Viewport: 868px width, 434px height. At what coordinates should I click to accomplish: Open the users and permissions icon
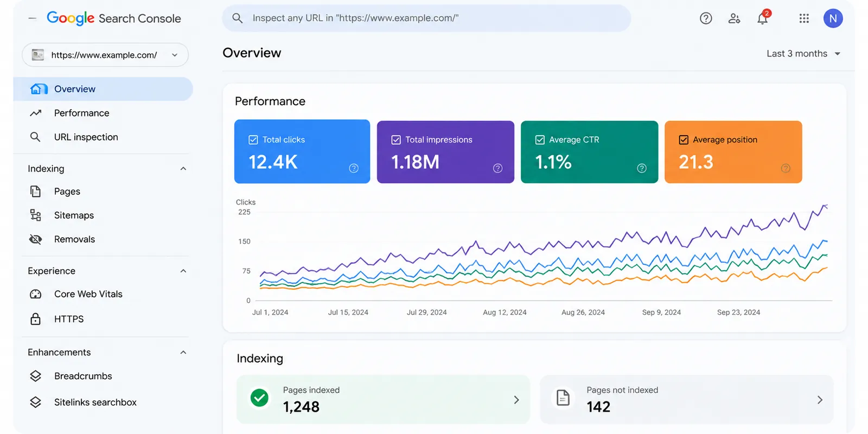pyautogui.click(x=734, y=18)
